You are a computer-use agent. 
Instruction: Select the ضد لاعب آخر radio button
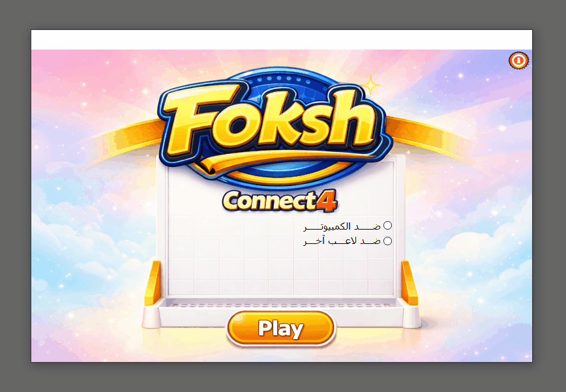coord(387,241)
